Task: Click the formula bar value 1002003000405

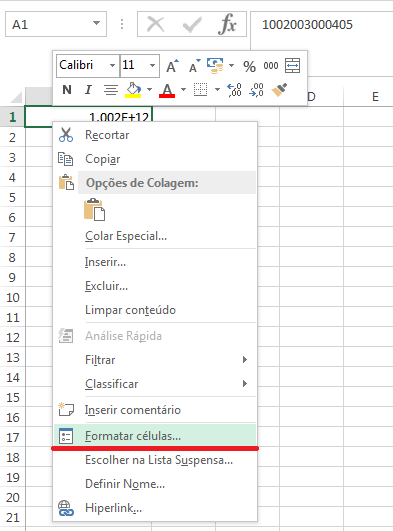Action: [x=307, y=24]
